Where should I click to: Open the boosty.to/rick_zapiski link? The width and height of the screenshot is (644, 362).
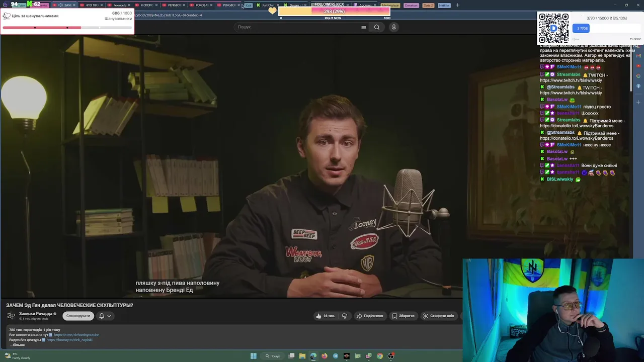click(69, 340)
